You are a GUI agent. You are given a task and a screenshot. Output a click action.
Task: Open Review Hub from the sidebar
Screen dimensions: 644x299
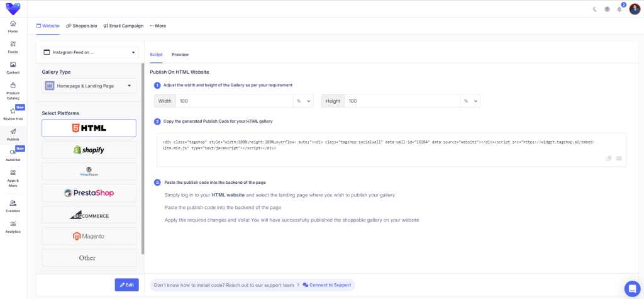(13, 114)
